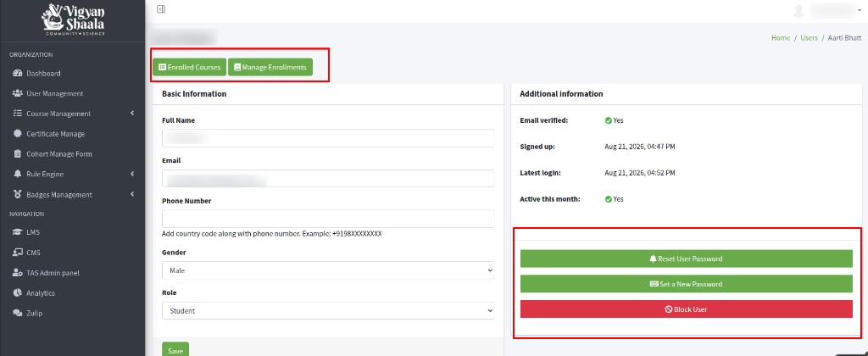The image size is (868, 356).
Task: Click the Enrolled Courses button
Action: [x=189, y=67]
